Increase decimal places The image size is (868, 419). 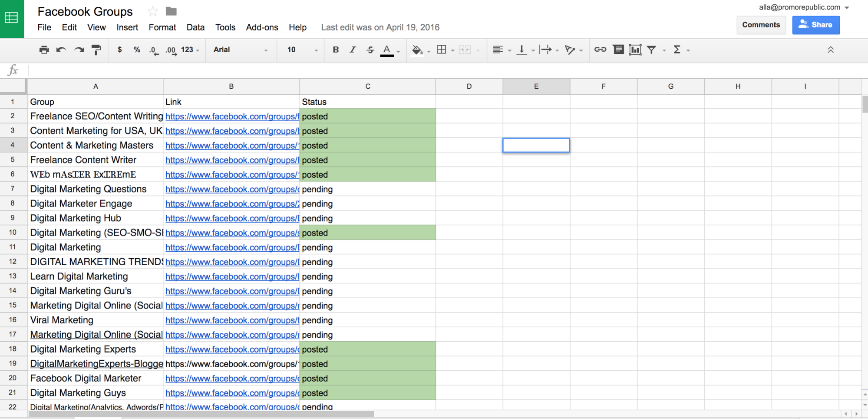point(171,50)
